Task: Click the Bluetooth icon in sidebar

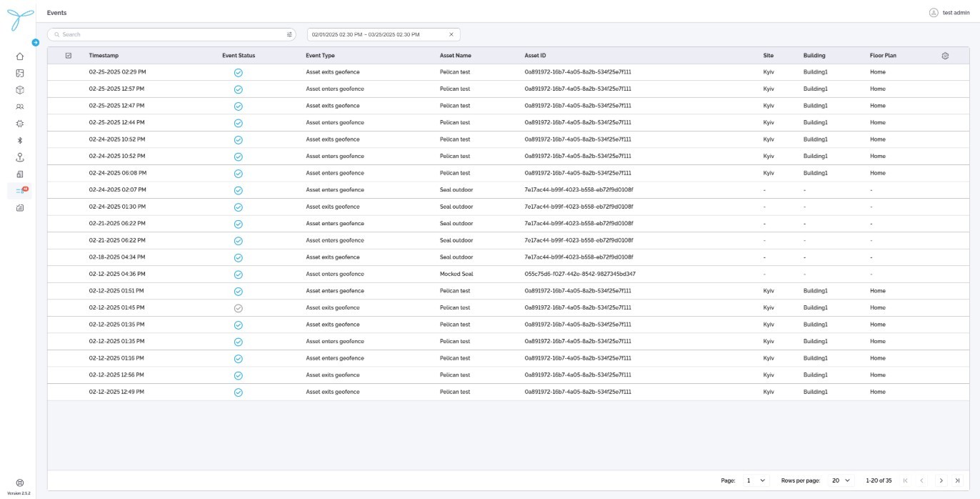Action: 20,141
